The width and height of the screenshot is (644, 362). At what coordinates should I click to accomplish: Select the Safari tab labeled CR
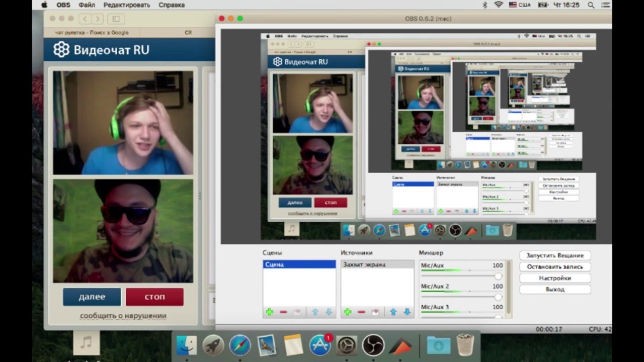coord(188,32)
